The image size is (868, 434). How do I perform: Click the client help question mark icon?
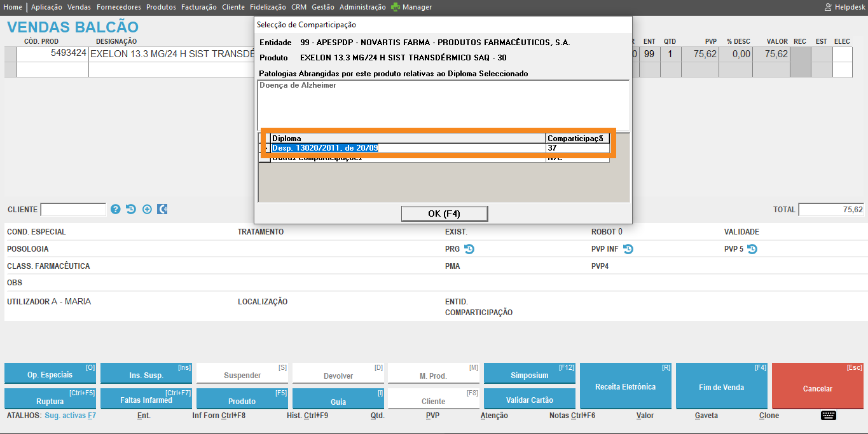pos(115,209)
